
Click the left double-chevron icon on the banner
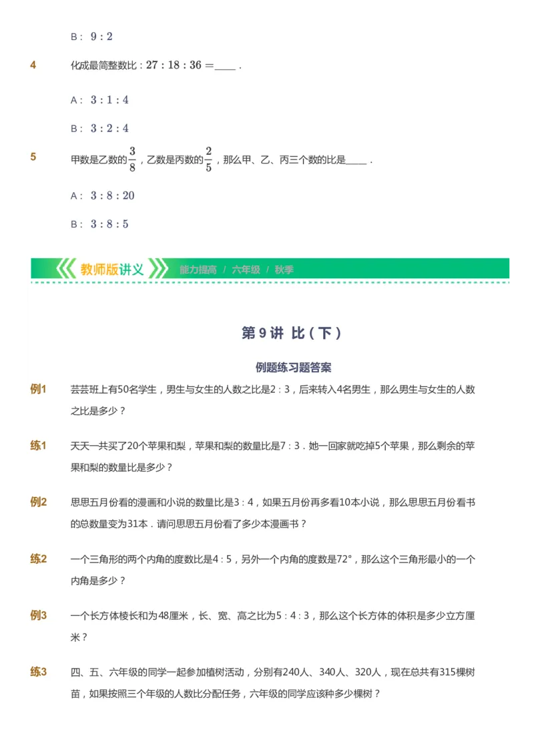(67, 268)
